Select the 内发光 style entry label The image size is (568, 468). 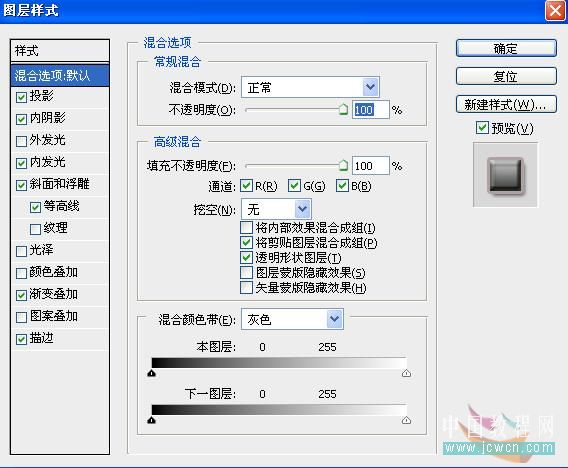[x=47, y=162]
